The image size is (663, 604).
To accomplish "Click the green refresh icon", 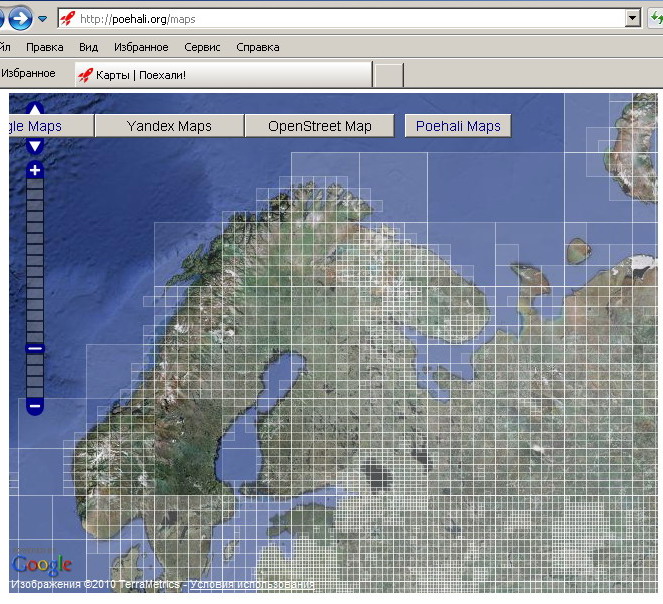I will 657,19.
